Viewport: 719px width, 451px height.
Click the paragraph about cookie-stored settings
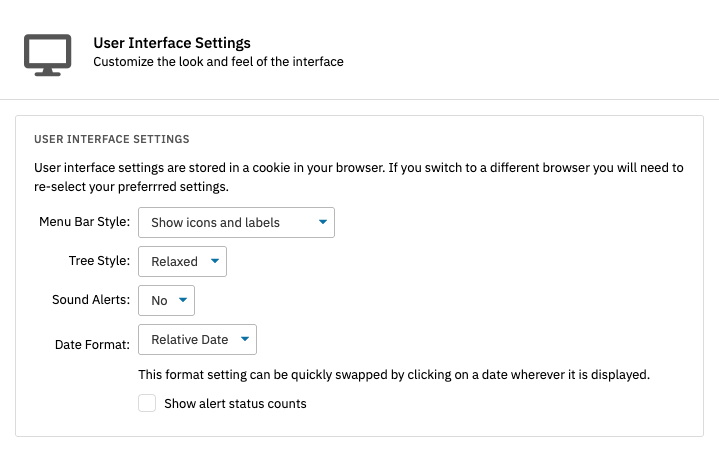[x=358, y=177]
